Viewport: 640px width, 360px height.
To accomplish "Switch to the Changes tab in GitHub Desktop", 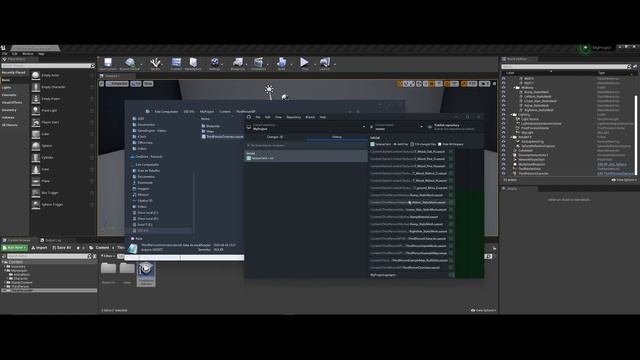I will tap(275, 137).
